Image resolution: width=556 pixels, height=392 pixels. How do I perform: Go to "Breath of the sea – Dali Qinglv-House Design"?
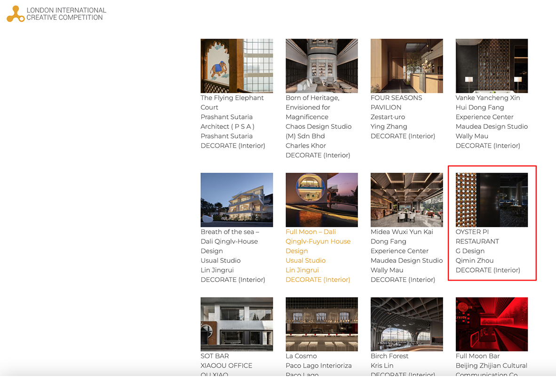(230, 242)
